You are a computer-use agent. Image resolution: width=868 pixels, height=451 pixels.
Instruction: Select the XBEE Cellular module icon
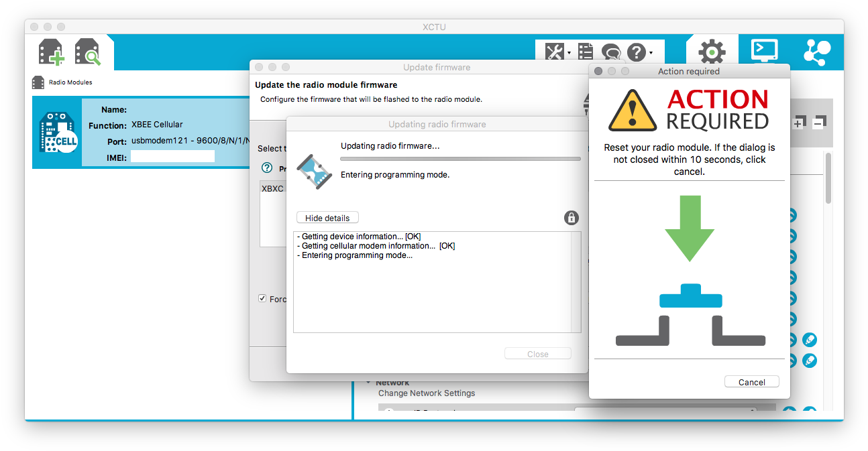point(58,133)
